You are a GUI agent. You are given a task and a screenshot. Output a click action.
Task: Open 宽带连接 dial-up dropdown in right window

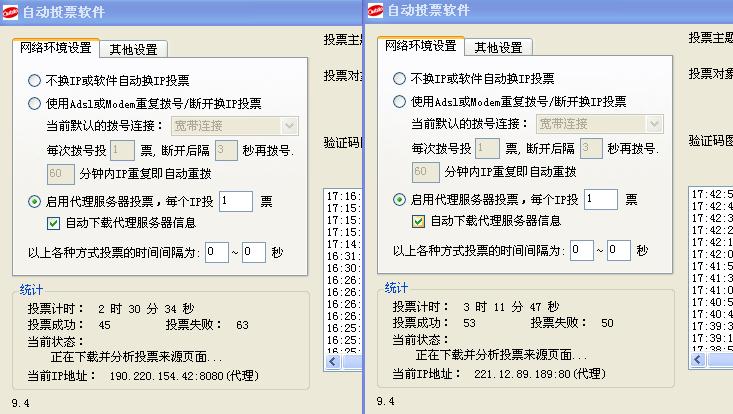[x=653, y=125]
